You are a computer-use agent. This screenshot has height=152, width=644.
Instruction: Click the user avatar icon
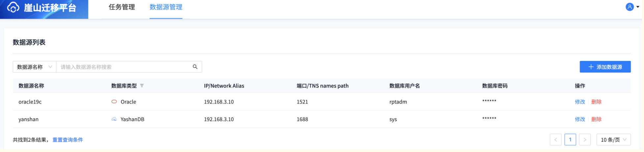629,7
